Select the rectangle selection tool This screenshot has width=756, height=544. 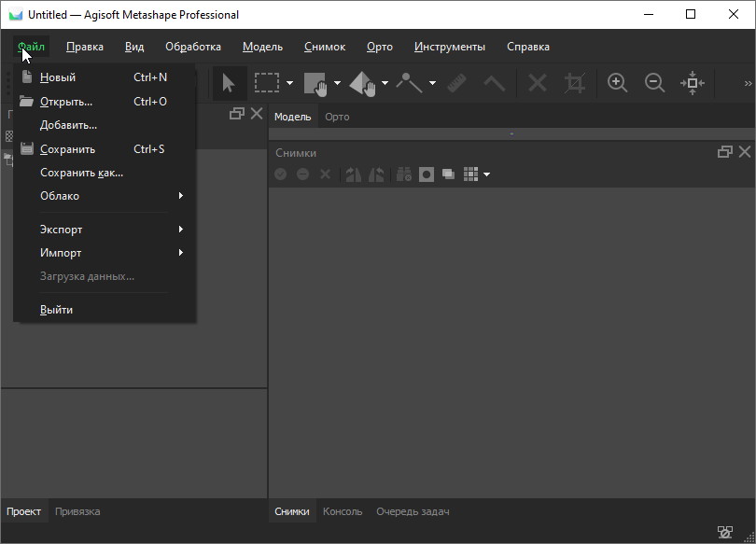(267, 83)
